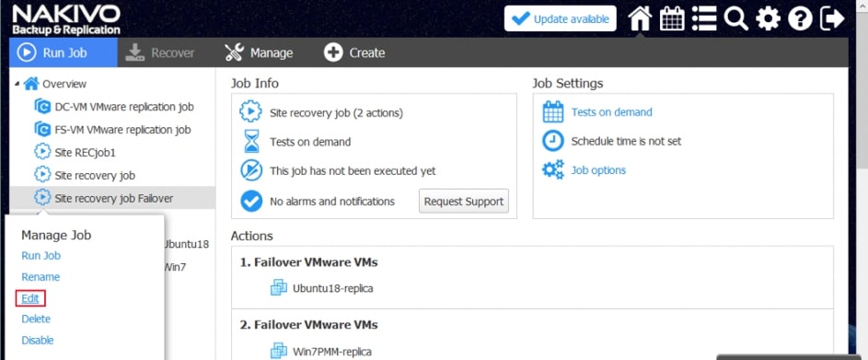This screenshot has width=868, height=360.
Task: Click the Run Job toolbar button
Action: pos(64,52)
